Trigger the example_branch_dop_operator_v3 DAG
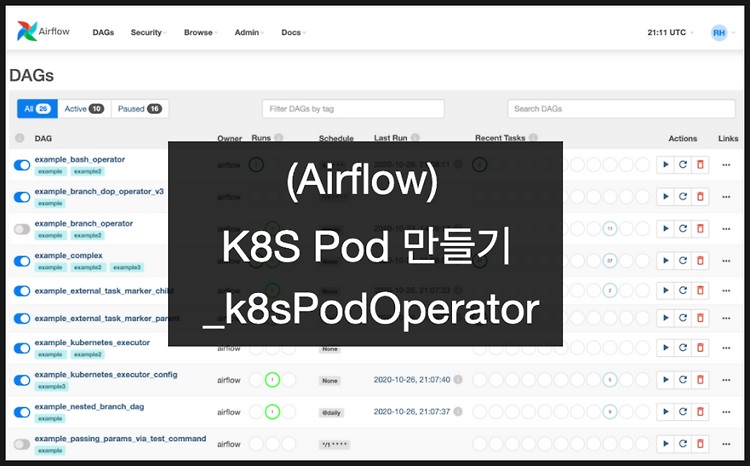This screenshot has height=466, width=750. point(665,197)
